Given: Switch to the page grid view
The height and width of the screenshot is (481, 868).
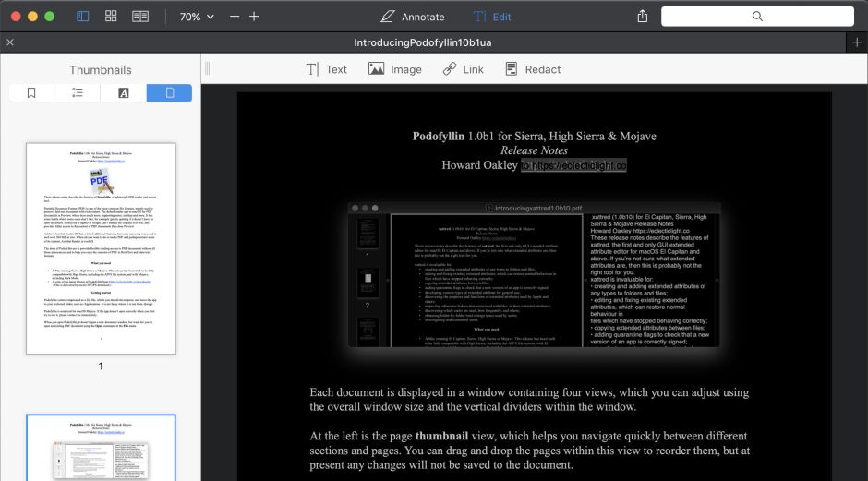Looking at the screenshot, I should [x=111, y=17].
